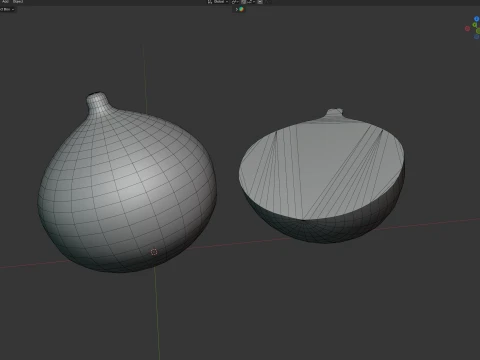Click the red X axis gizmo circle

(x=467, y=29)
